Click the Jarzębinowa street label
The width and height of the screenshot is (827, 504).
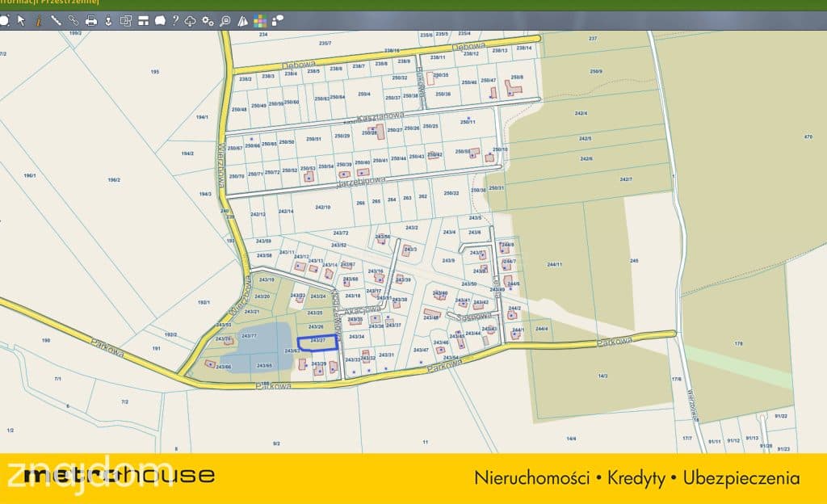coord(361,183)
